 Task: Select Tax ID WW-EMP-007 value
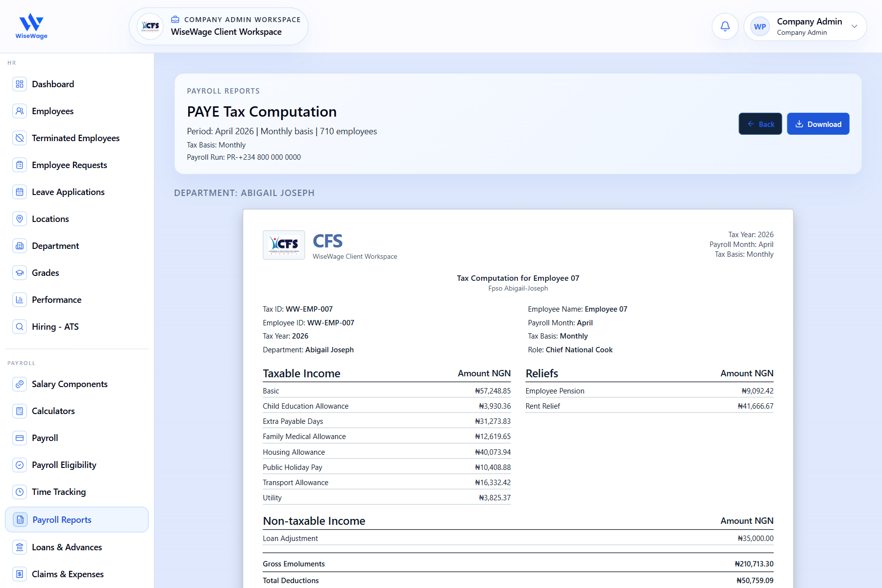pyautogui.click(x=309, y=309)
